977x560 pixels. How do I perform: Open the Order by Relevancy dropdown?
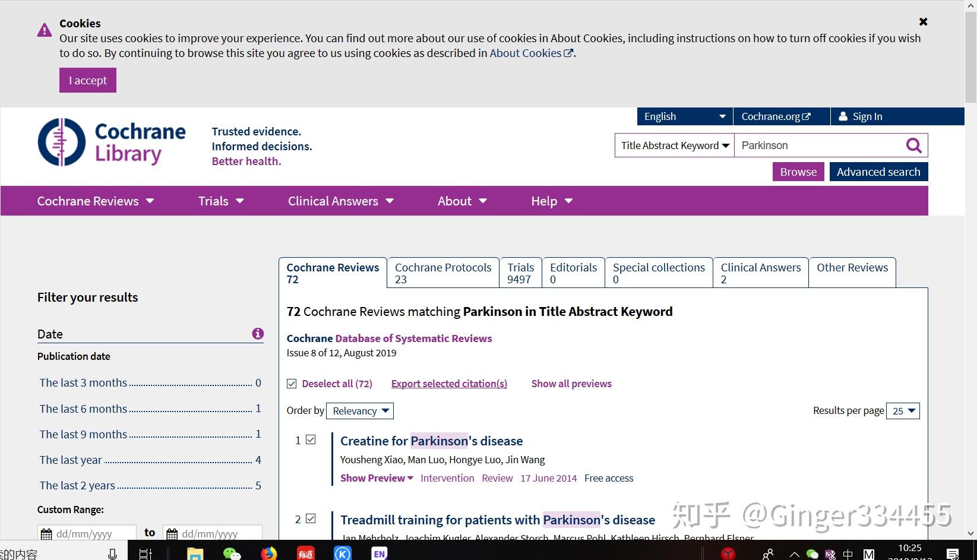click(x=359, y=410)
